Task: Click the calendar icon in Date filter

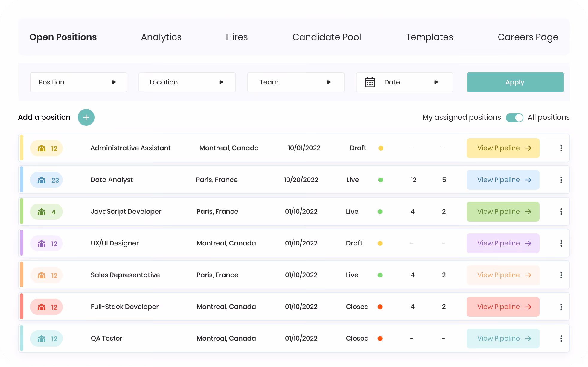Action: [x=370, y=82]
